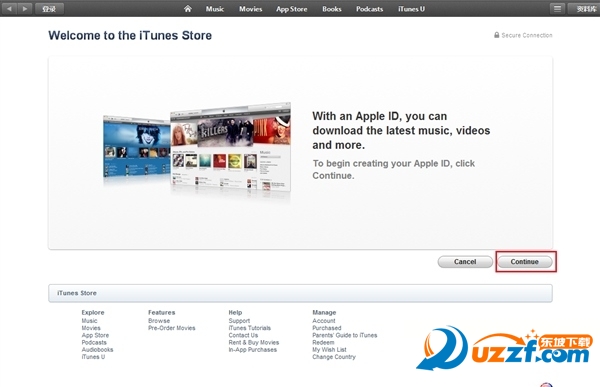This screenshot has height=387, width=600.
Task: Open the iTunes U tab
Action: coord(411,9)
